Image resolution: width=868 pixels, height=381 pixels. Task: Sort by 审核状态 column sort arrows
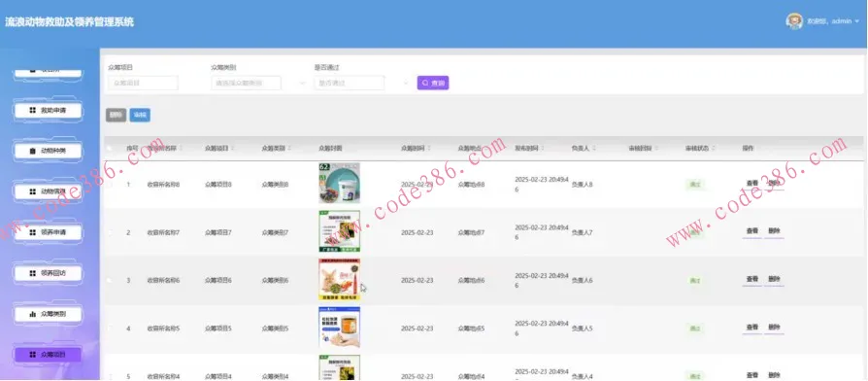714,149
